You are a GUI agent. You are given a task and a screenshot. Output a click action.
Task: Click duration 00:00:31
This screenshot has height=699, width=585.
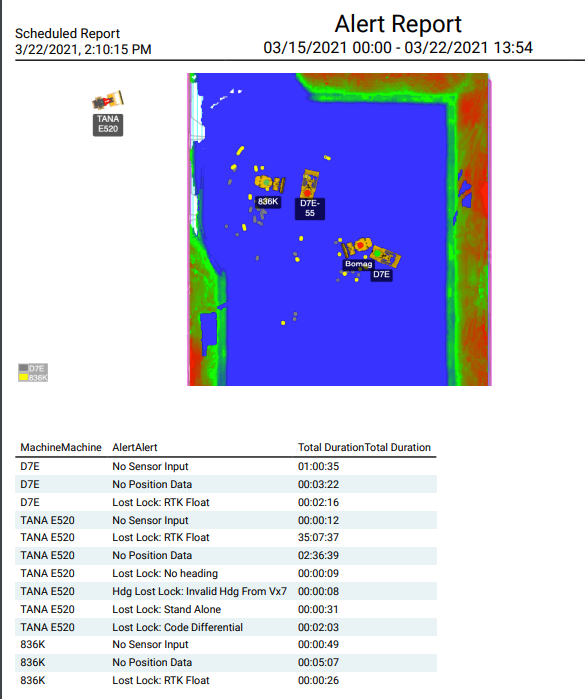[318, 609]
